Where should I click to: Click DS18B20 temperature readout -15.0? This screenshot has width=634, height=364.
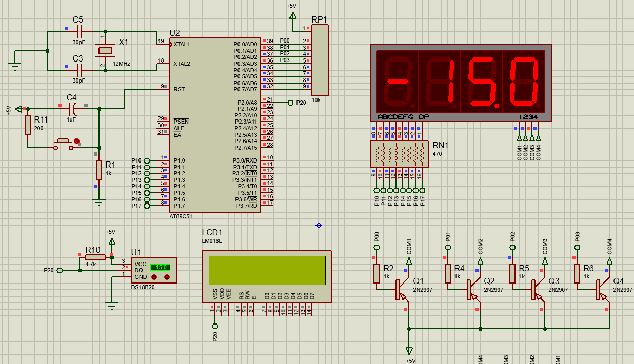point(160,268)
